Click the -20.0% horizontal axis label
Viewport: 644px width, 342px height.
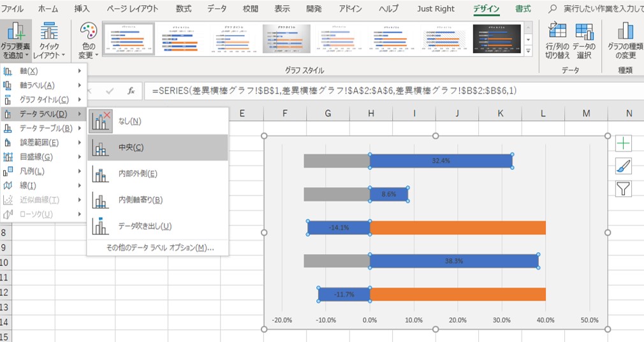point(282,320)
